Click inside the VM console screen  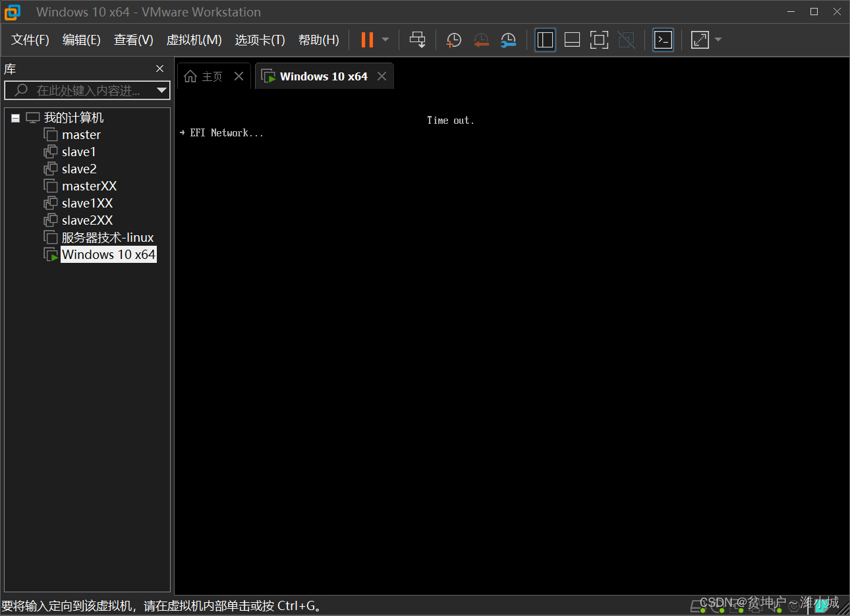(x=511, y=343)
